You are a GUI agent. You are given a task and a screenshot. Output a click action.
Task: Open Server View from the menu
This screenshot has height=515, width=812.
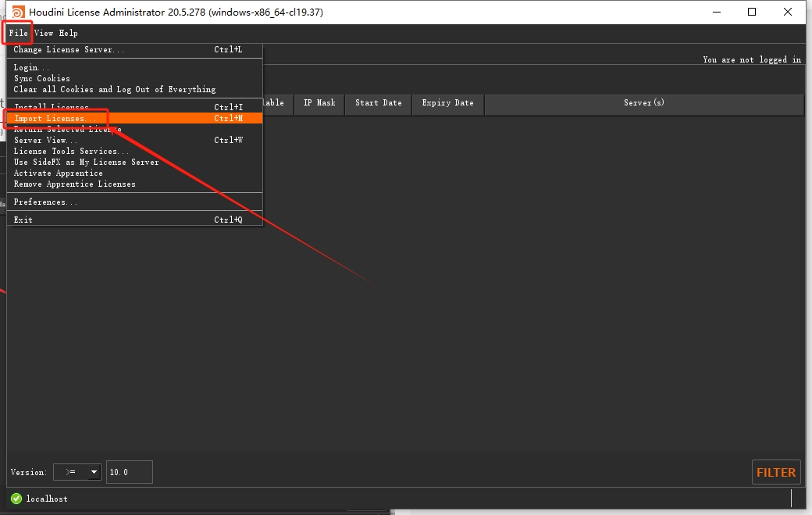[x=41, y=141]
